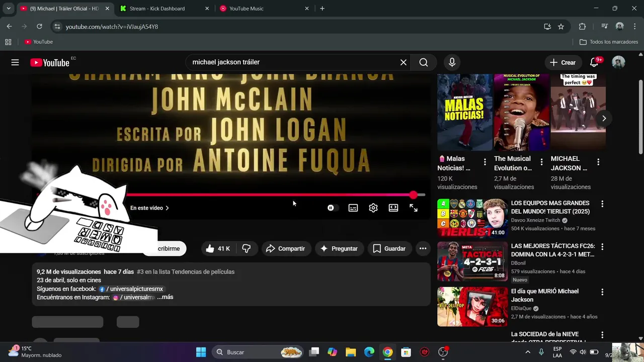The height and width of the screenshot is (362, 644).
Task: Open options for "MICHAEL JACKSON" short
Action: 598,162
